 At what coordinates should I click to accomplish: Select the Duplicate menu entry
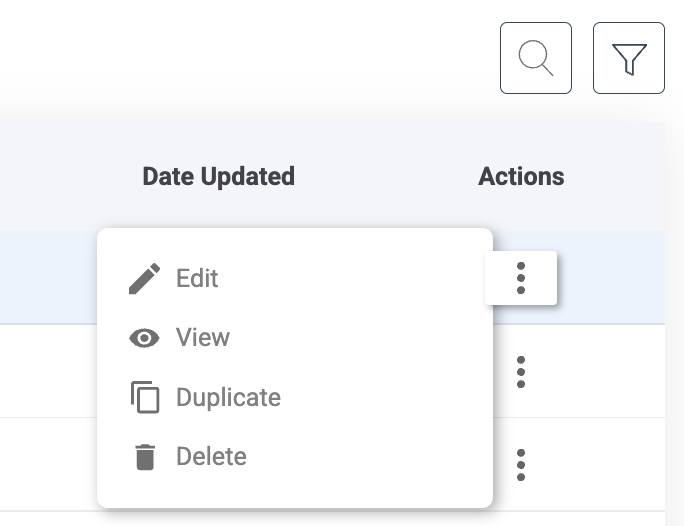228,397
